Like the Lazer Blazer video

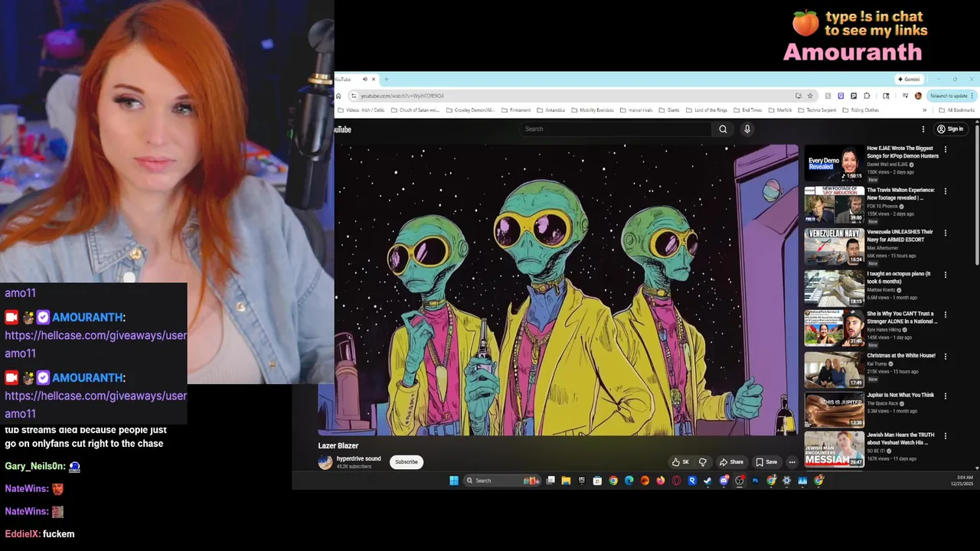pyautogui.click(x=681, y=462)
